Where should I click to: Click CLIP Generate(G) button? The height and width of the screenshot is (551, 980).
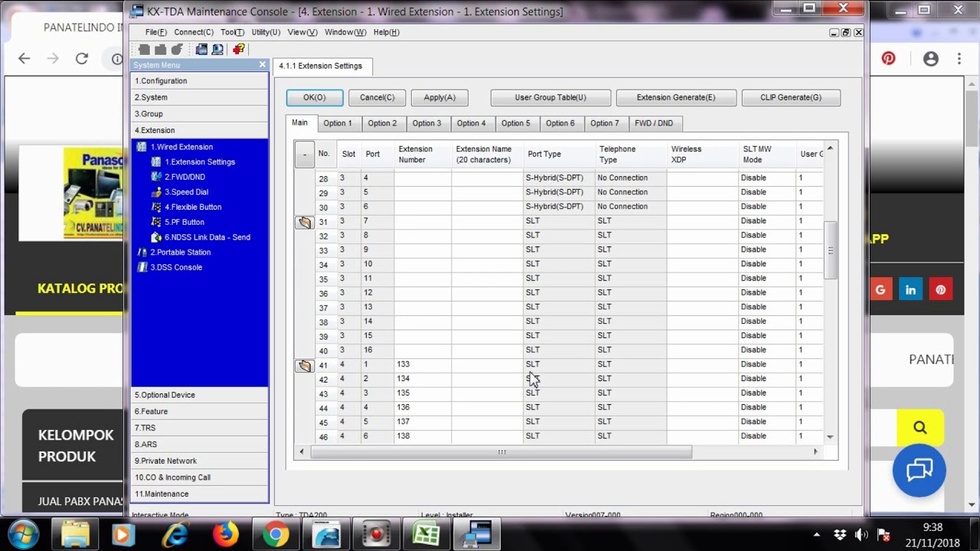click(x=791, y=97)
